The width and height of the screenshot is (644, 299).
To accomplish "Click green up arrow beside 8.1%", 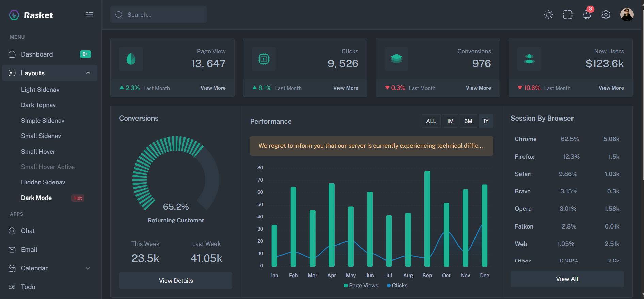I will (254, 88).
